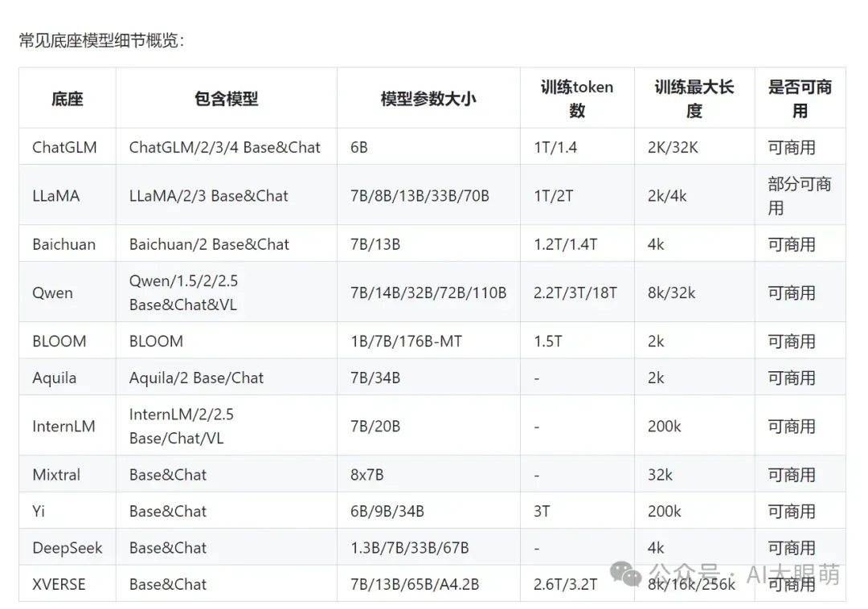
Task: Click the InternLM 200k max length cell
Action: point(694,426)
